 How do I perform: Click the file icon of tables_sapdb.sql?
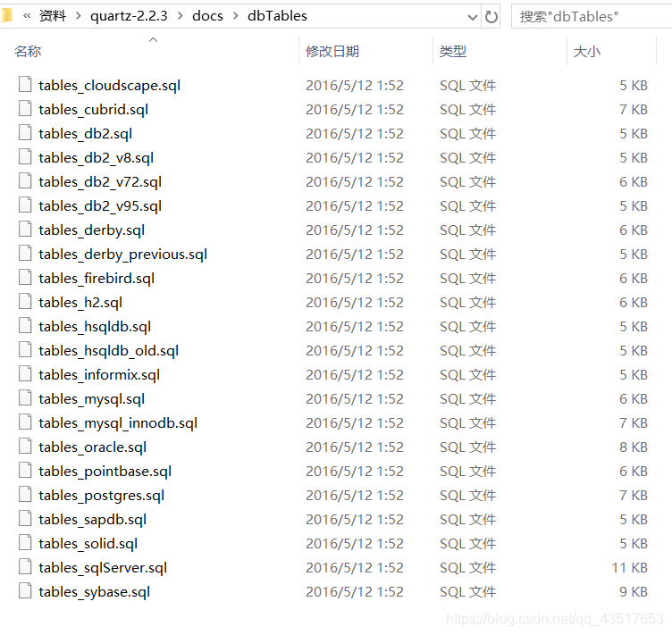(x=25, y=519)
